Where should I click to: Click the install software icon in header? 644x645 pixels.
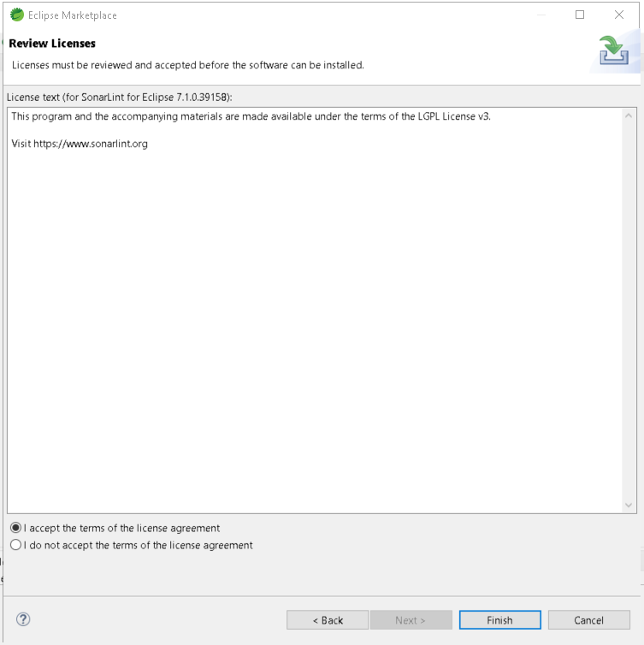[613, 51]
